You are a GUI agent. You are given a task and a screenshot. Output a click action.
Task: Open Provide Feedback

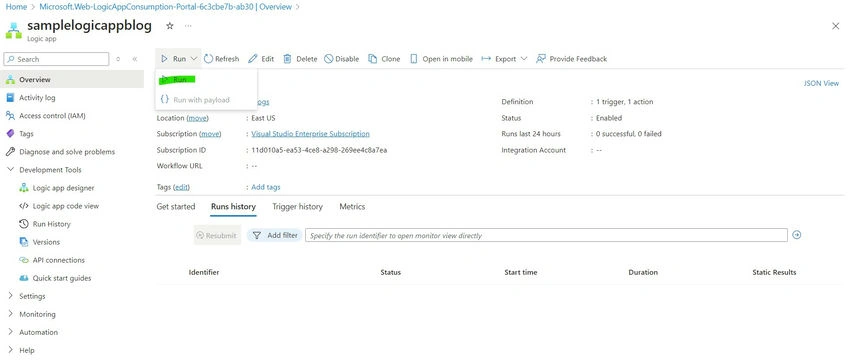coord(571,59)
